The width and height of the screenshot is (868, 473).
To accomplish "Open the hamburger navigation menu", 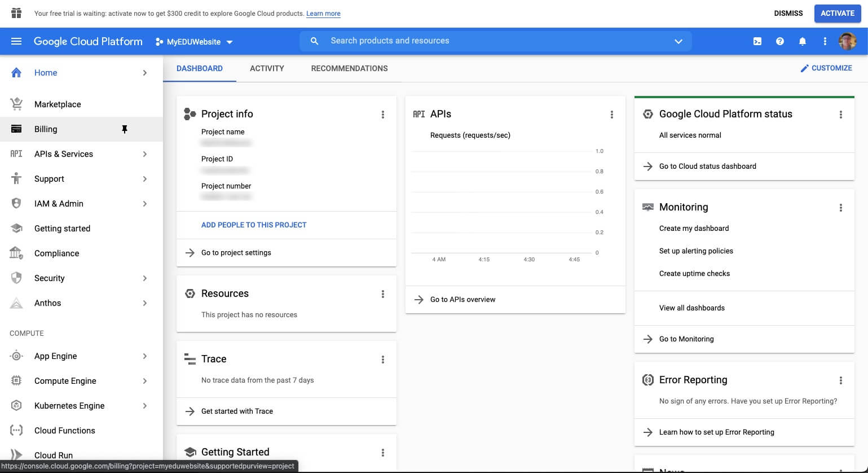I will (x=16, y=41).
